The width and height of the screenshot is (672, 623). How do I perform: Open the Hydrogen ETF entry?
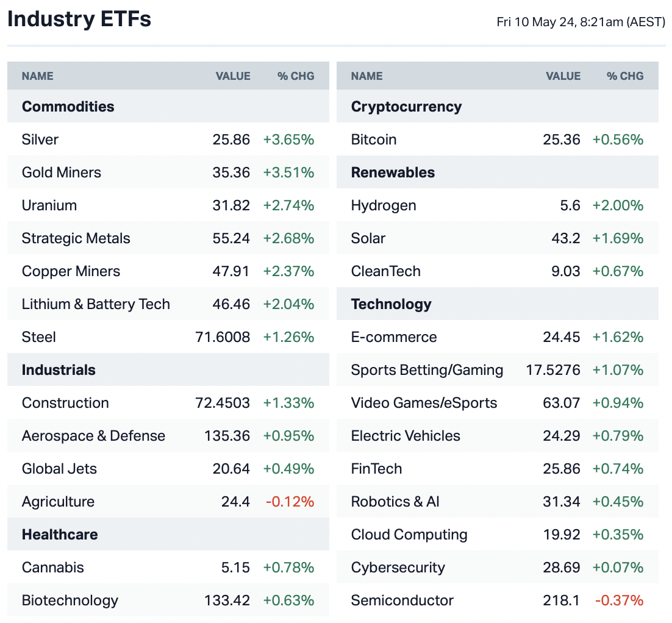click(x=384, y=205)
